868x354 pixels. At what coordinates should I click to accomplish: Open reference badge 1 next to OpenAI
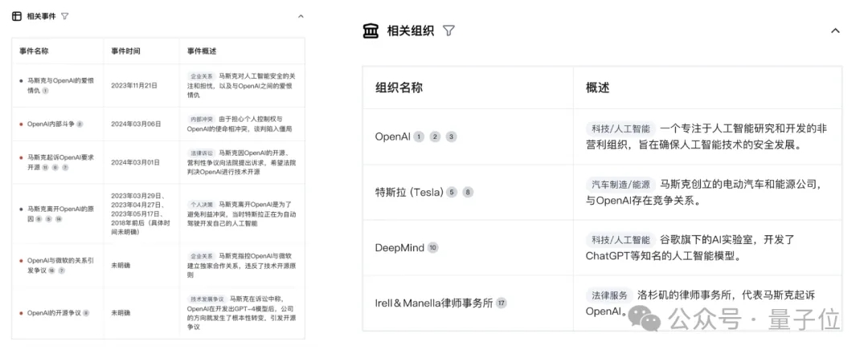419,136
